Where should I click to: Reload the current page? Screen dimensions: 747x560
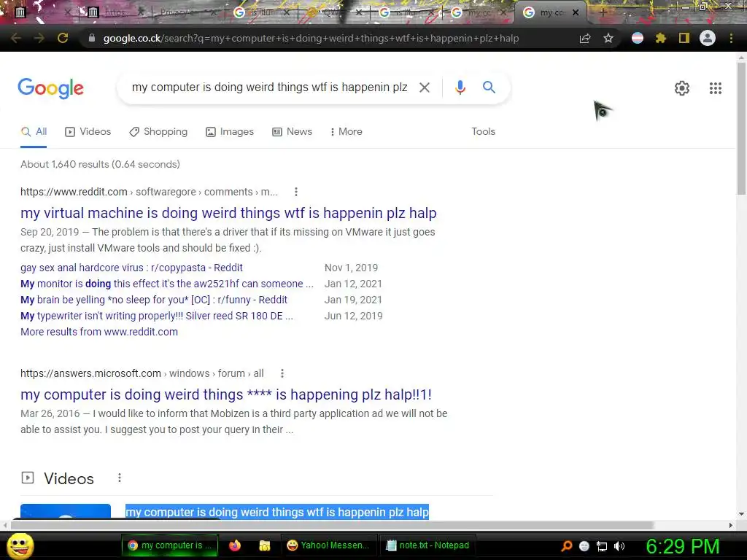point(63,38)
